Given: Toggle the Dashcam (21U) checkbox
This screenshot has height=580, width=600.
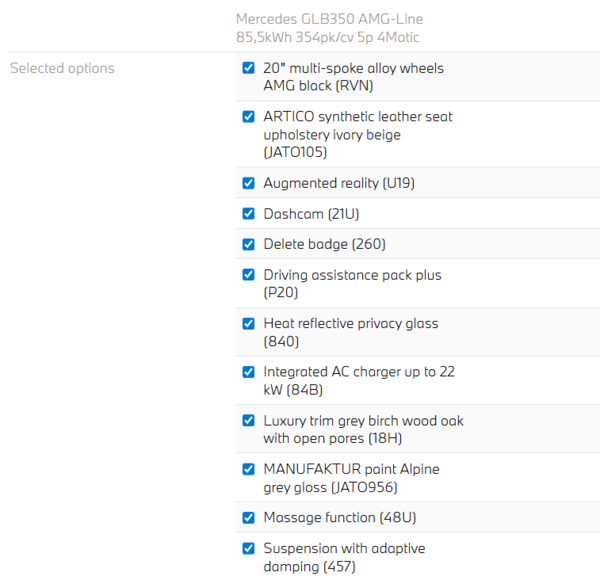Looking at the screenshot, I should tap(248, 213).
